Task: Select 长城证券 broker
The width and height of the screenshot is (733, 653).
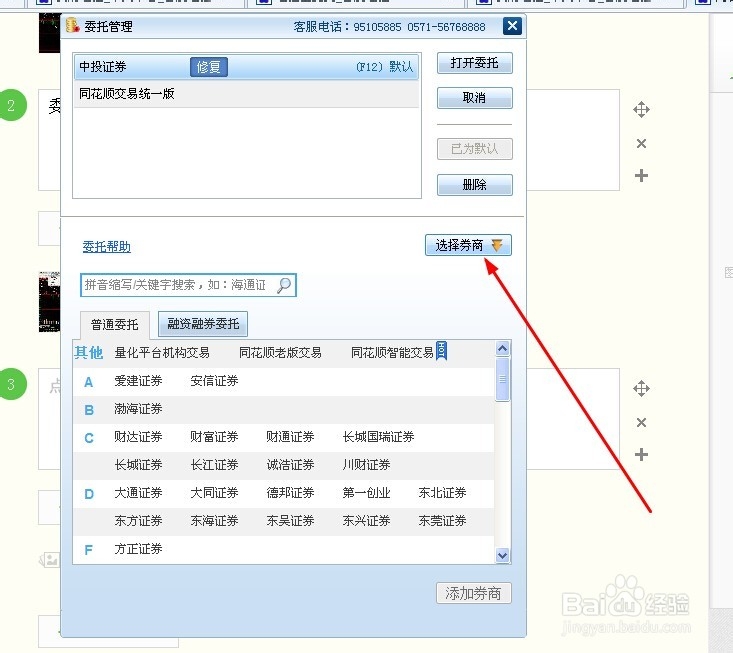Action: [x=138, y=465]
